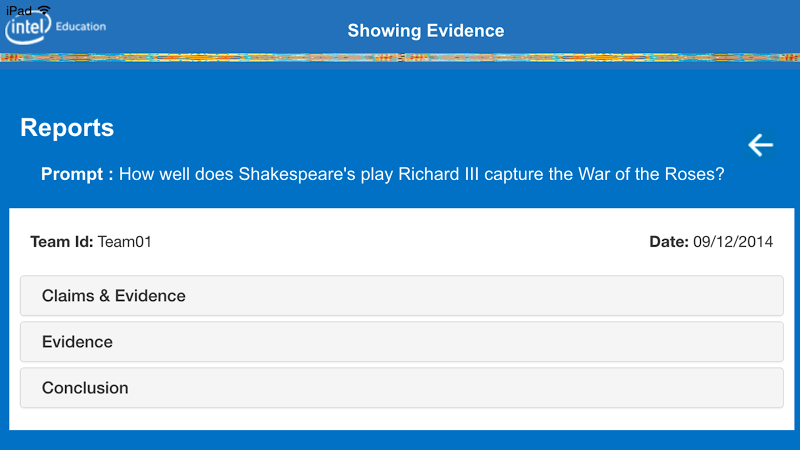Tap the iPad status bar label

point(18,9)
